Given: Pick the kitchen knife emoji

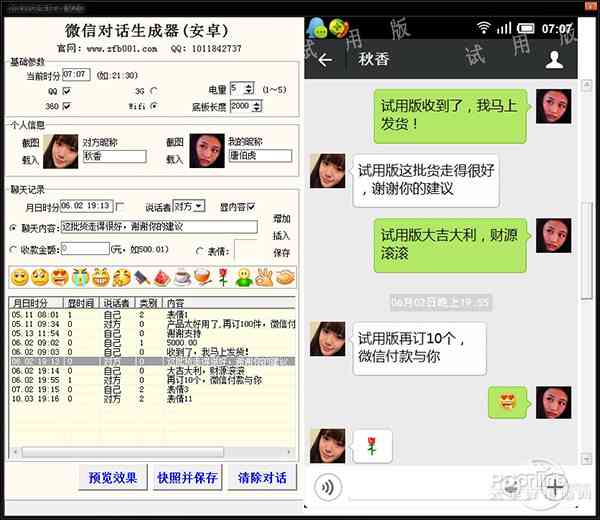Looking at the screenshot, I should 141,277.
